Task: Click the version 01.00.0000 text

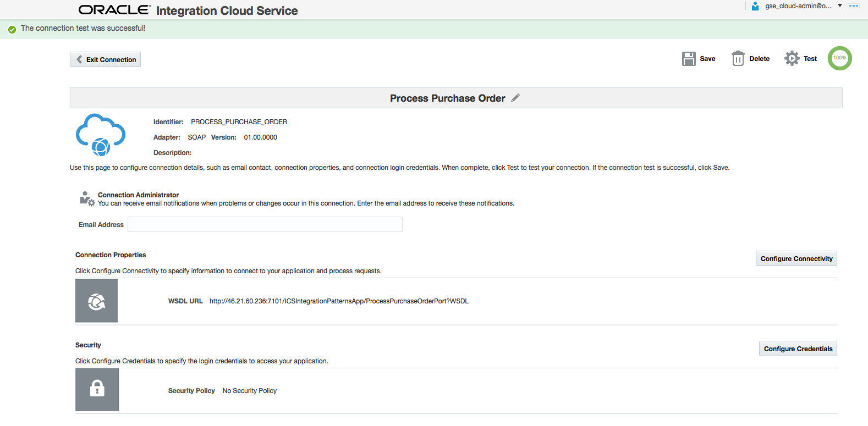Action: [261, 137]
